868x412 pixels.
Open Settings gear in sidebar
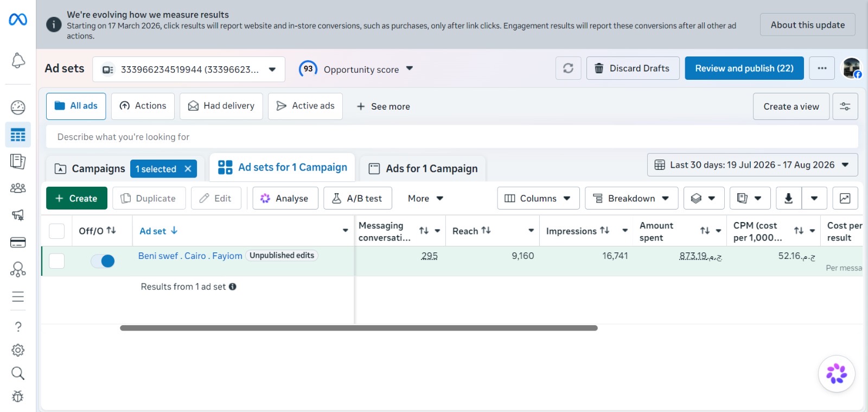tap(18, 350)
